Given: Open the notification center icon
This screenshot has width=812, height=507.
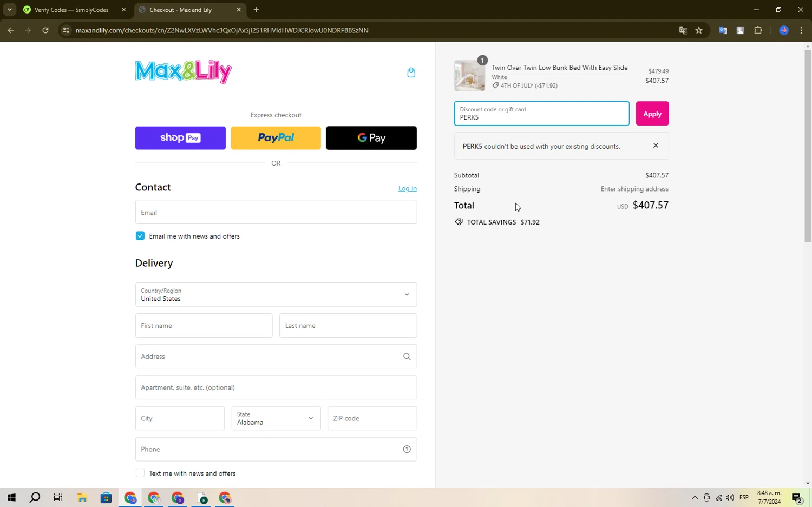Looking at the screenshot, I should tap(797, 498).
